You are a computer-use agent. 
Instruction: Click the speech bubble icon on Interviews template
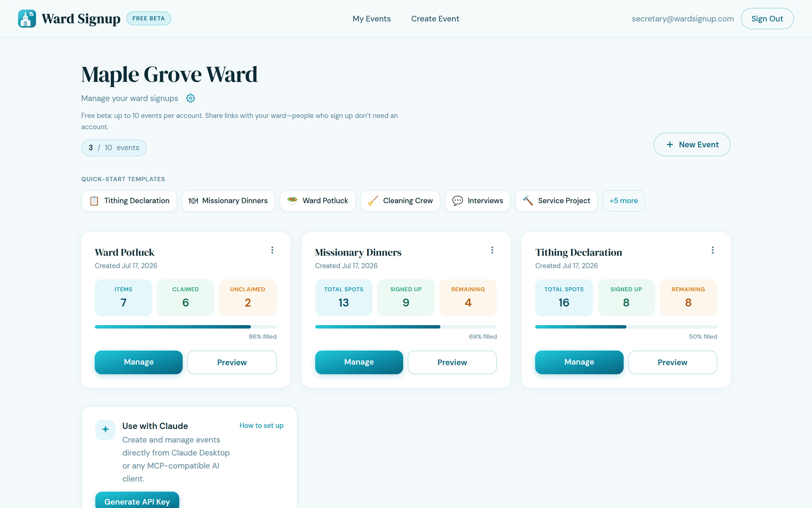457,201
